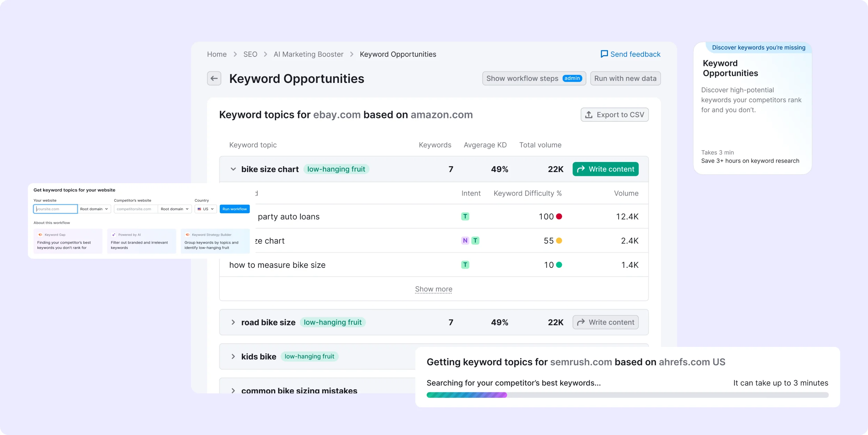Viewport: 868px width, 435px height.
Task: Click the Keyword Difficulty % column header
Action: tap(528, 193)
